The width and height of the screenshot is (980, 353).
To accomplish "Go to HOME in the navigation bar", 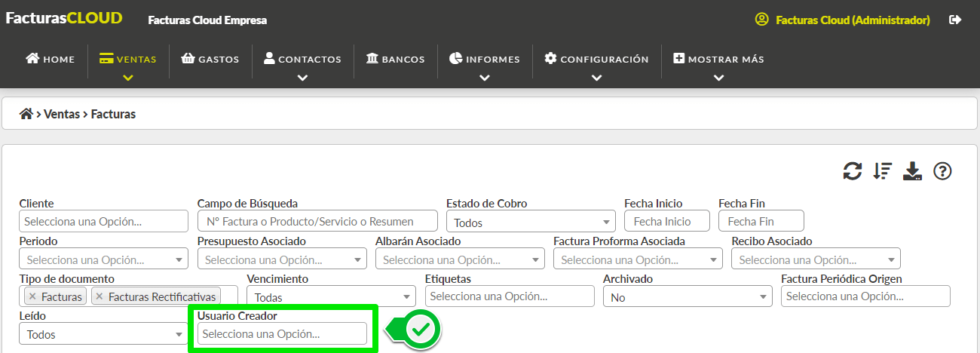I will pyautogui.click(x=51, y=59).
